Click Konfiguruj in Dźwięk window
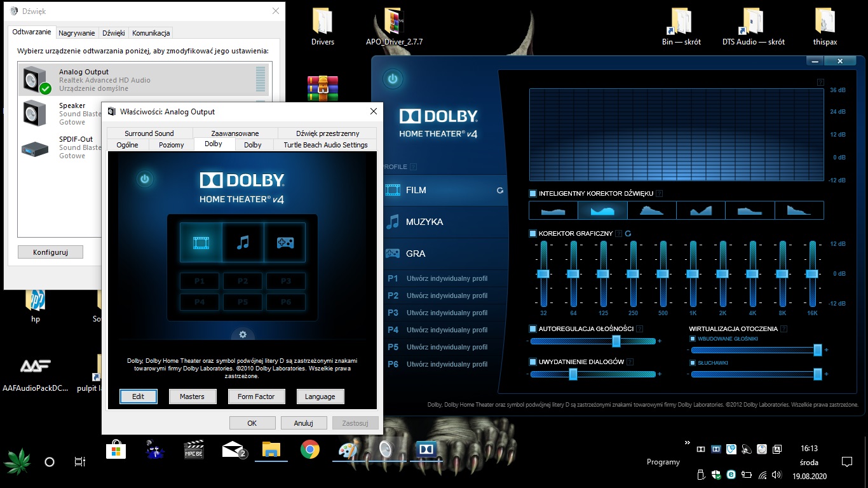868x488 pixels. pyautogui.click(x=50, y=252)
